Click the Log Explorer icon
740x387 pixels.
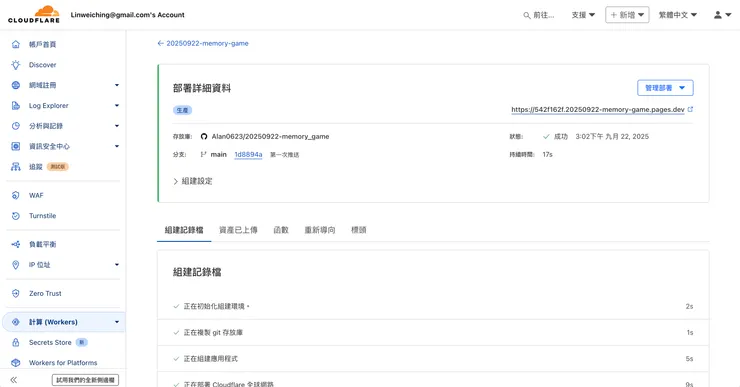16,106
